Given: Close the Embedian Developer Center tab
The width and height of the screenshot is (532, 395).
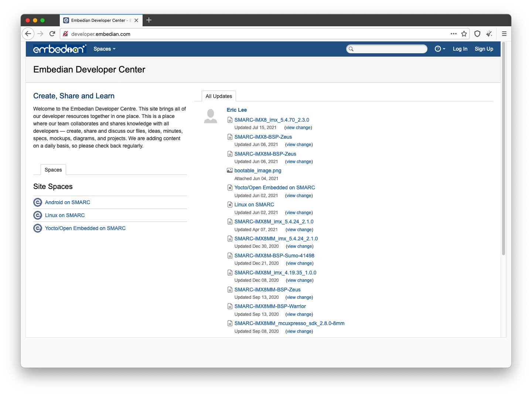Looking at the screenshot, I should tap(136, 20).
